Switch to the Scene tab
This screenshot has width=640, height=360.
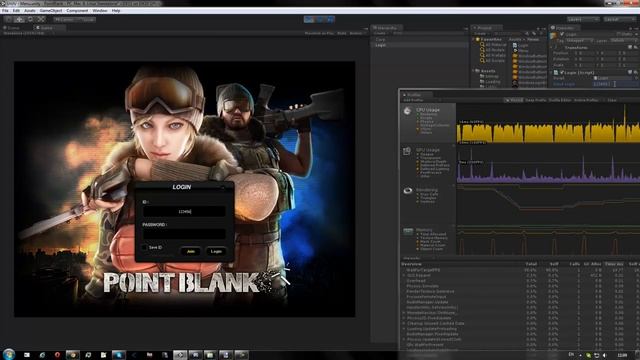click(12, 28)
